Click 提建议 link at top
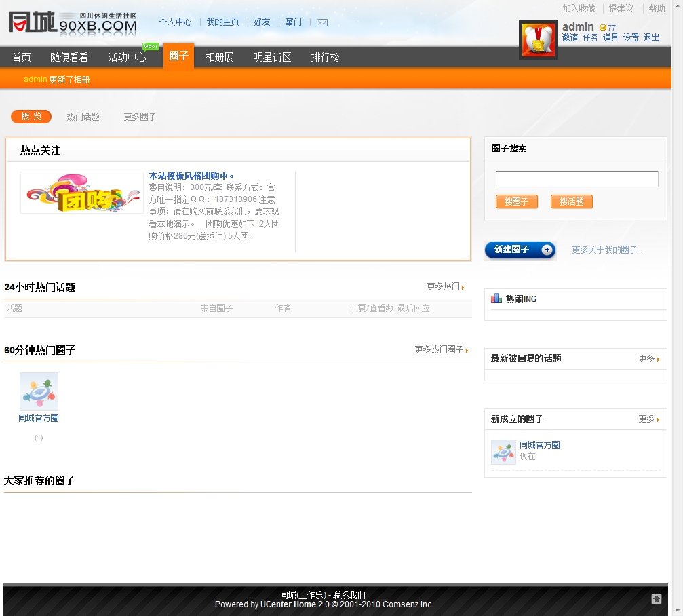683x616 pixels. 621,8
